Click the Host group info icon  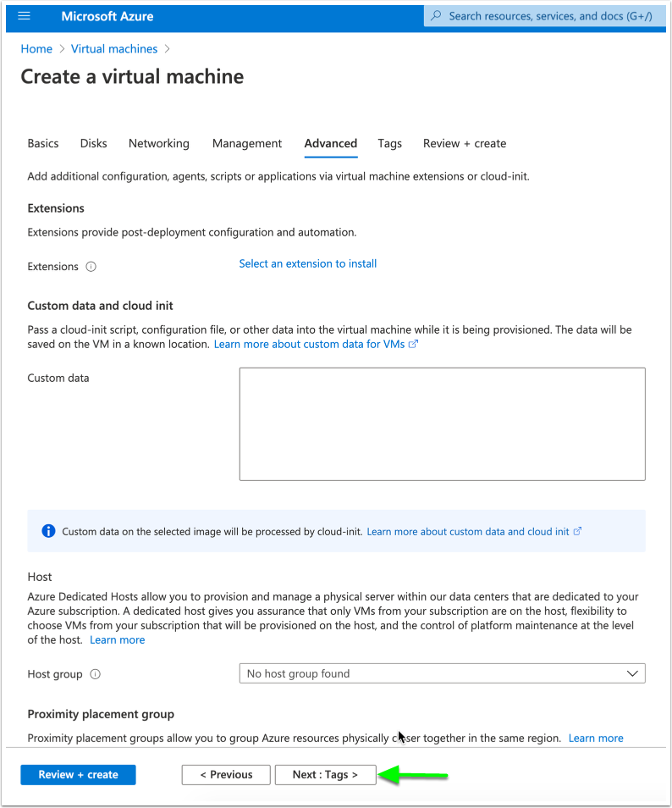(96, 674)
